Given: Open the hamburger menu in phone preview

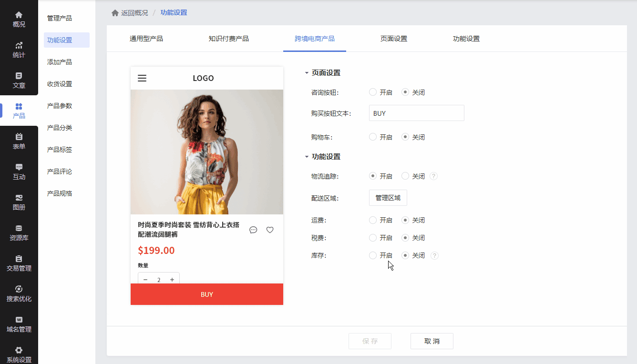Looking at the screenshot, I should tap(142, 78).
